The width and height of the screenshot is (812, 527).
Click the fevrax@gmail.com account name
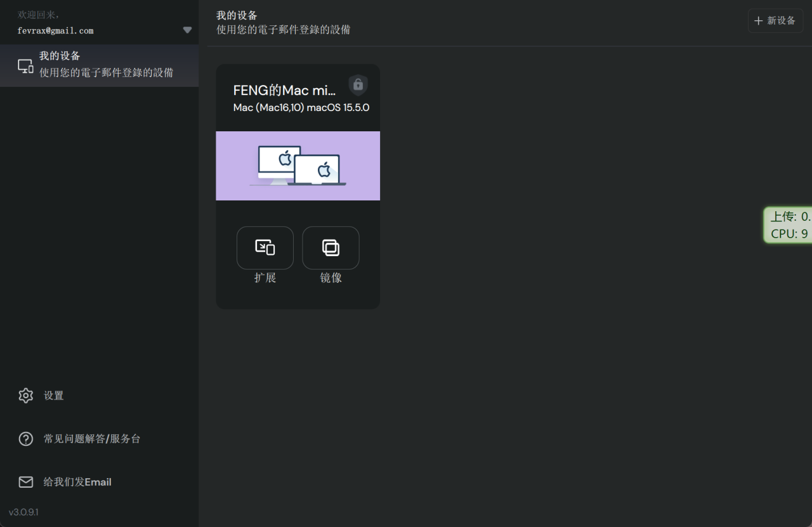point(56,30)
